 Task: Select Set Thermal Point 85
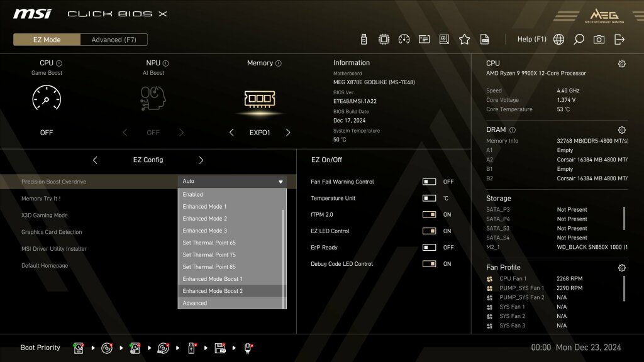[x=230, y=266]
